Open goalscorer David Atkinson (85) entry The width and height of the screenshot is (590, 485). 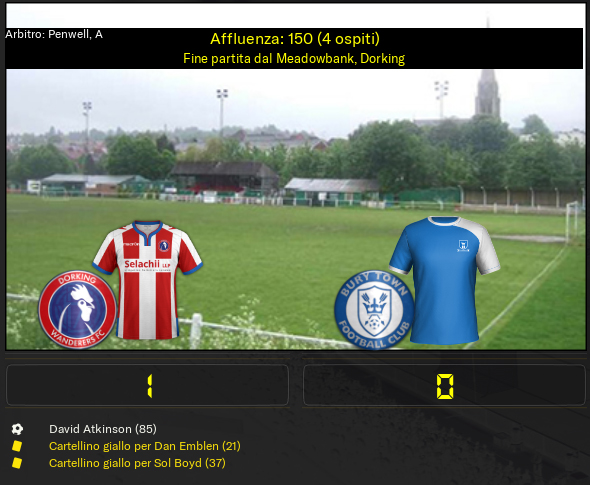103,429
